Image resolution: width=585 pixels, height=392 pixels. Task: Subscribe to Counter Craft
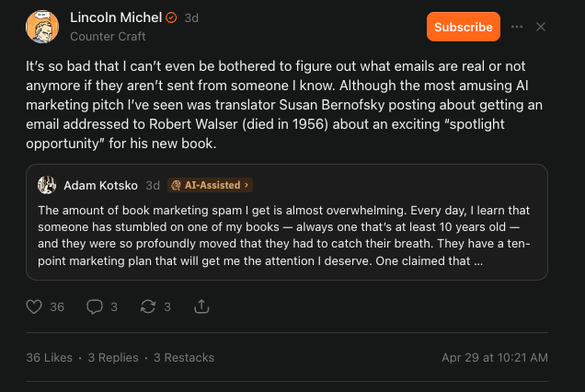(464, 27)
